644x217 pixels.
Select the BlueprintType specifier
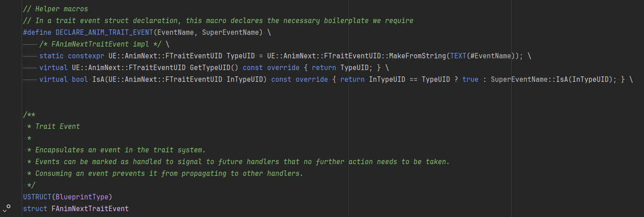[x=82, y=197]
